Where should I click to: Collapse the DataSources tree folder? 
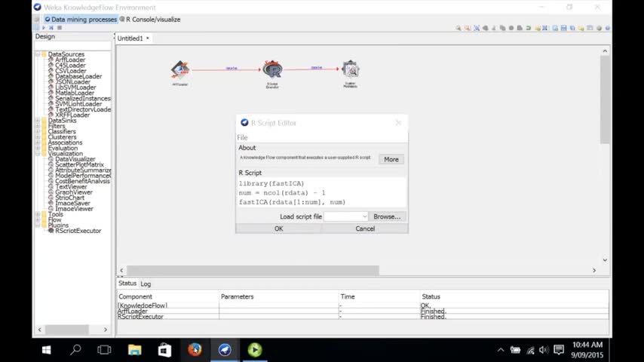38,54
